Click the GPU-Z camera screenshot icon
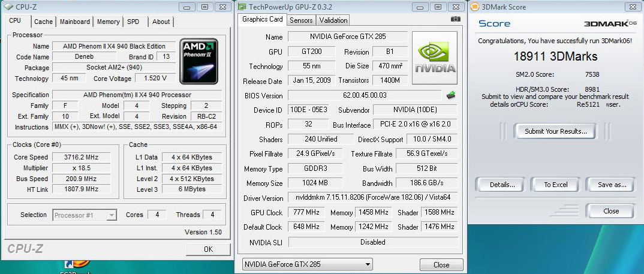Image resolution: width=644 pixels, height=274 pixels. click(456, 19)
